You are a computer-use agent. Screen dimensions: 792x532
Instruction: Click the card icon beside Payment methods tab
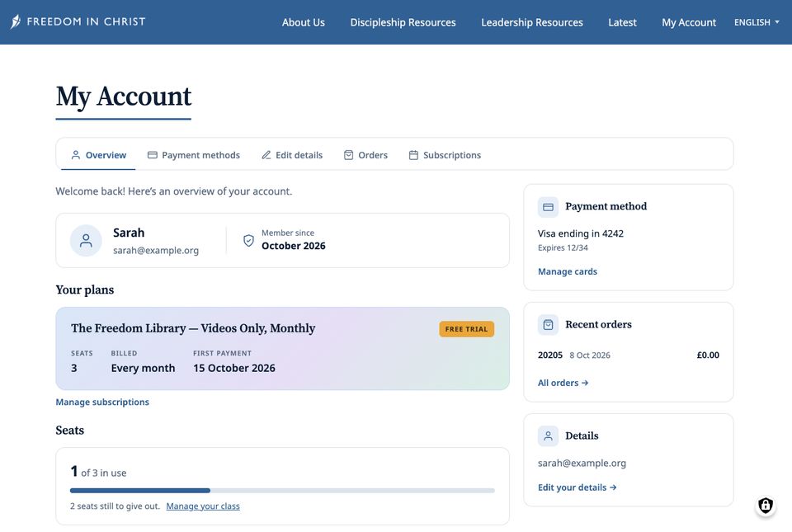tap(152, 155)
